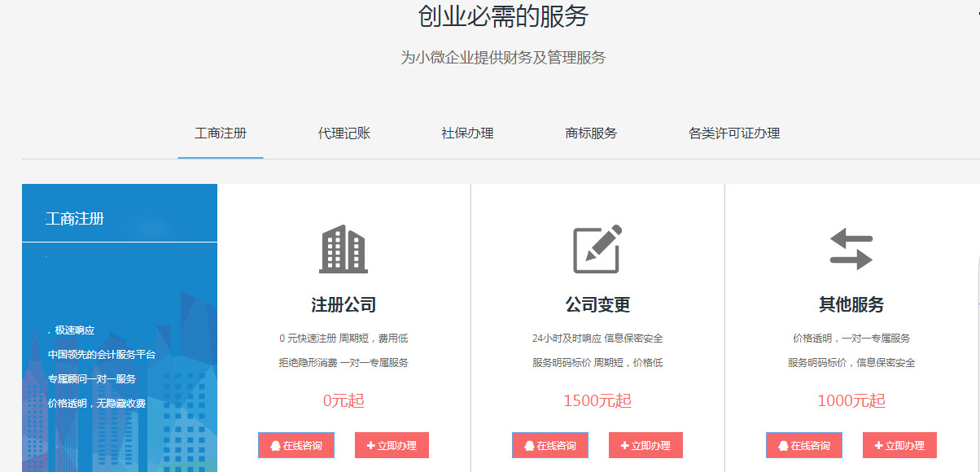Click 立即办理 under 注册公司
The height and width of the screenshot is (472, 980).
pyautogui.click(x=392, y=445)
